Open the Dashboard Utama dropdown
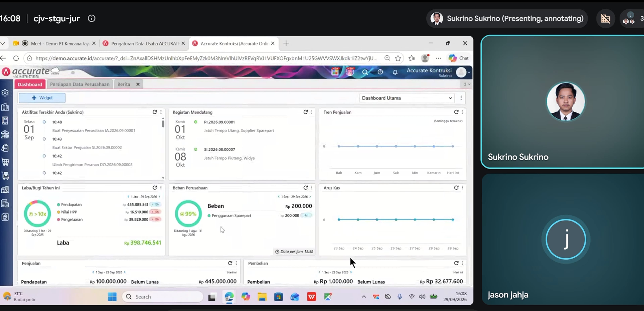The width and height of the screenshot is (644, 311). click(x=407, y=98)
